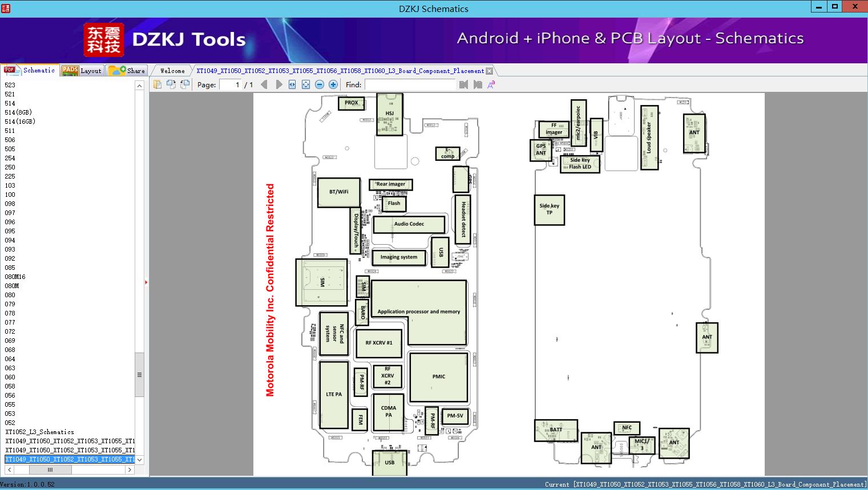Select the 056 list entry
This screenshot has width=868, height=490.
tap(10, 395)
